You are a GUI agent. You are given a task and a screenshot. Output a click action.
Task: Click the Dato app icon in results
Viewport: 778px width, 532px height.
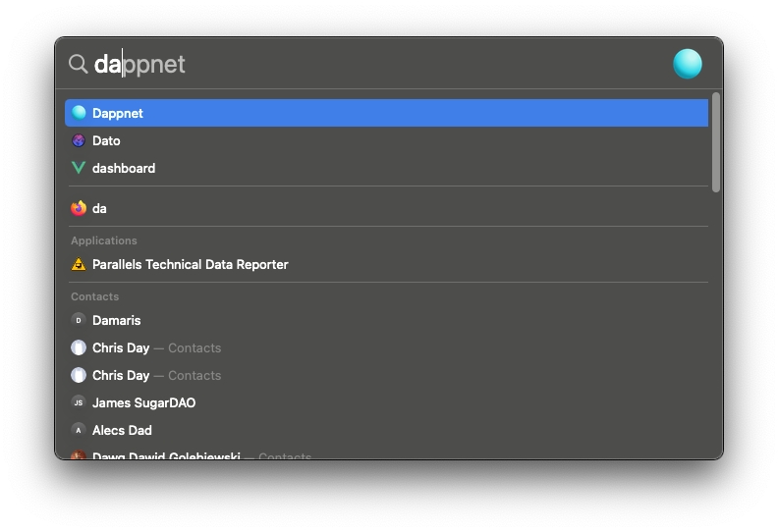point(79,140)
